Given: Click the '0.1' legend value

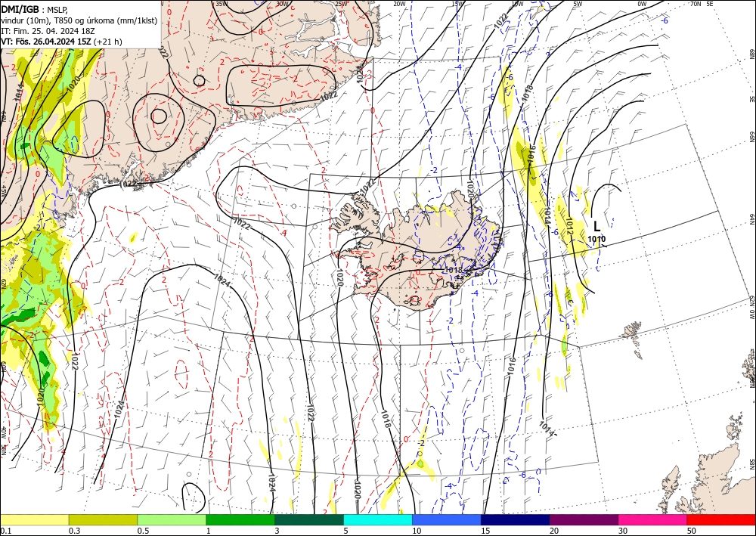Looking at the screenshot, I should tap(5, 531).
